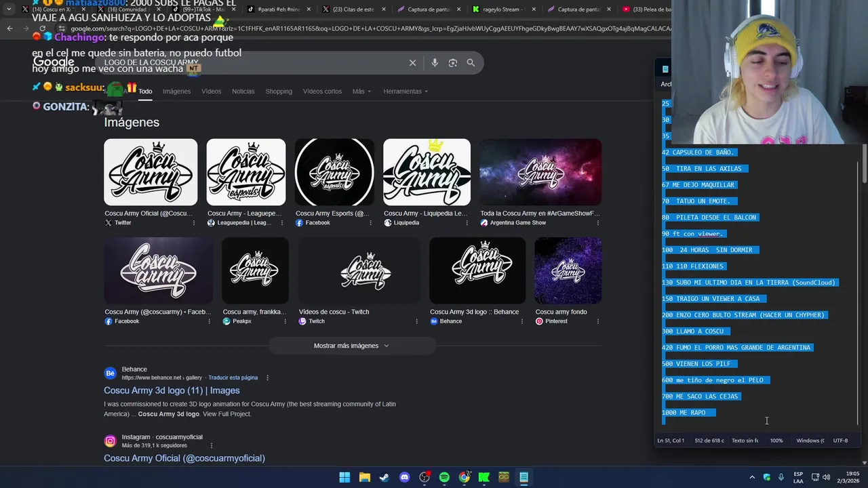Image resolution: width=868 pixels, height=488 pixels.
Task: Open Discord from the taskbar
Action: click(404, 477)
